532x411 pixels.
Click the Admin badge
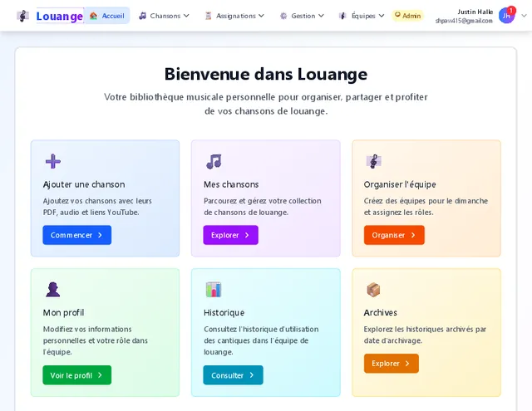(407, 16)
